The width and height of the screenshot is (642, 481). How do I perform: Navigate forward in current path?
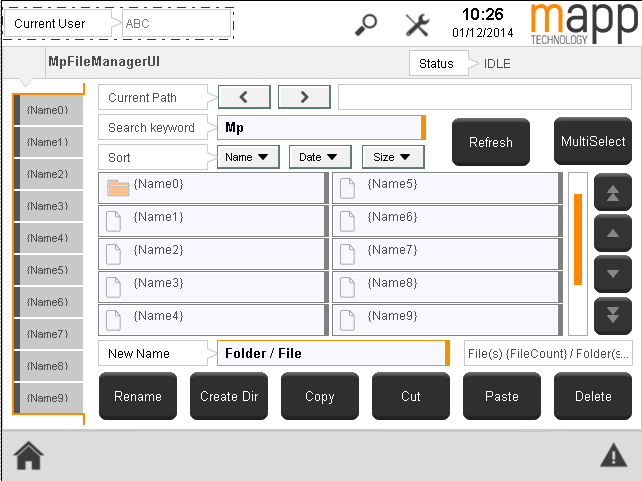coord(304,97)
